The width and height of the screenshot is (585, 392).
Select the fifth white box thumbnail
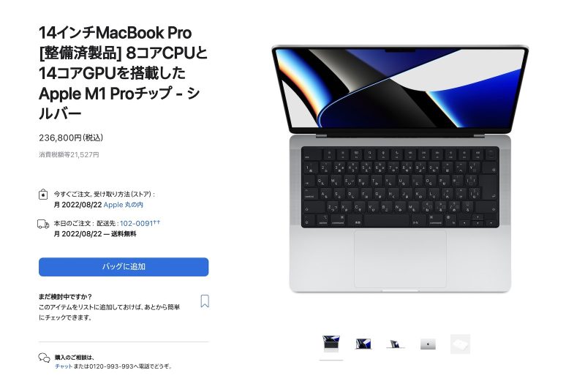461,344
